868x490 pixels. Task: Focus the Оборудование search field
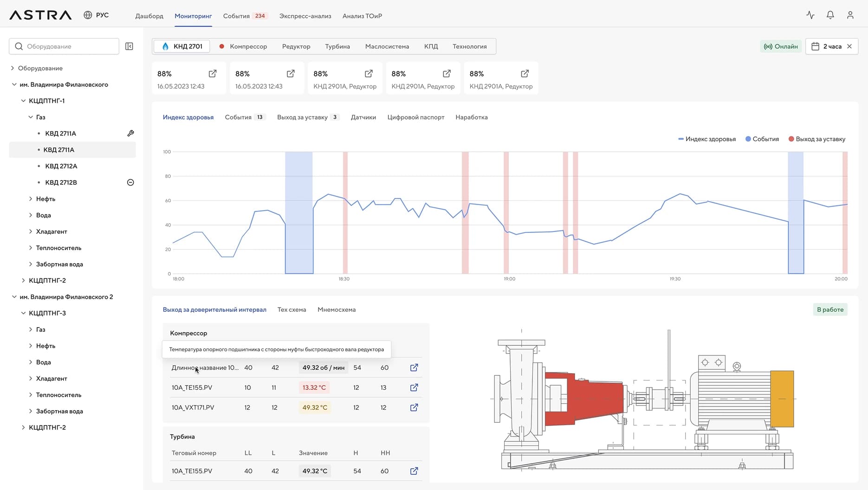pyautogui.click(x=64, y=46)
